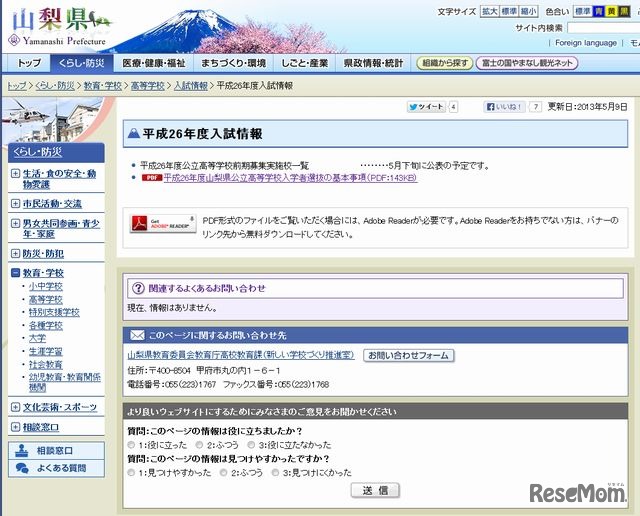This screenshot has width=640, height=516.
Task: Click the red PDF icon beside 基本事項 link
Action: click(151, 177)
